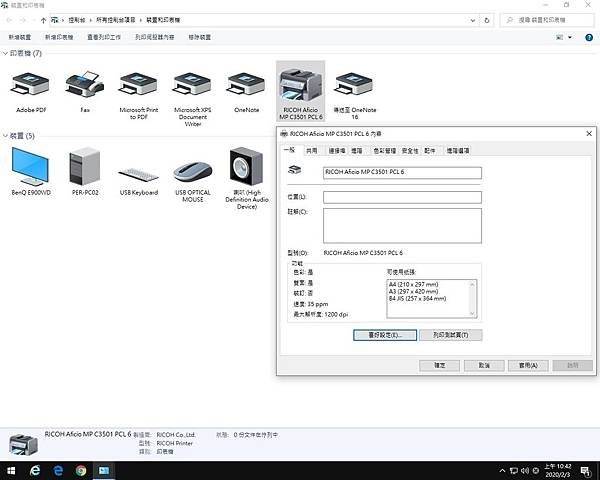Click 控制台 (Control Panel) breadcrumb
The image size is (600, 480).
click(x=77, y=20)
